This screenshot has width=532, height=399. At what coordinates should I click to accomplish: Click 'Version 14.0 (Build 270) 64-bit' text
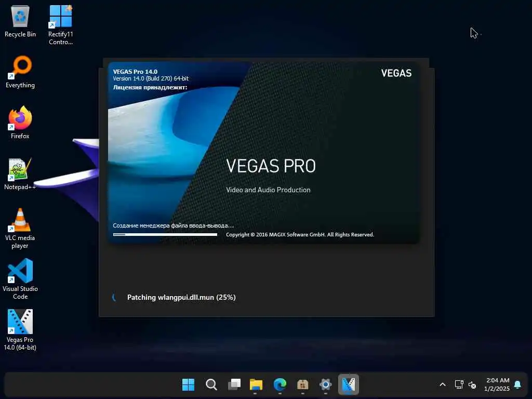click(151, 78)
